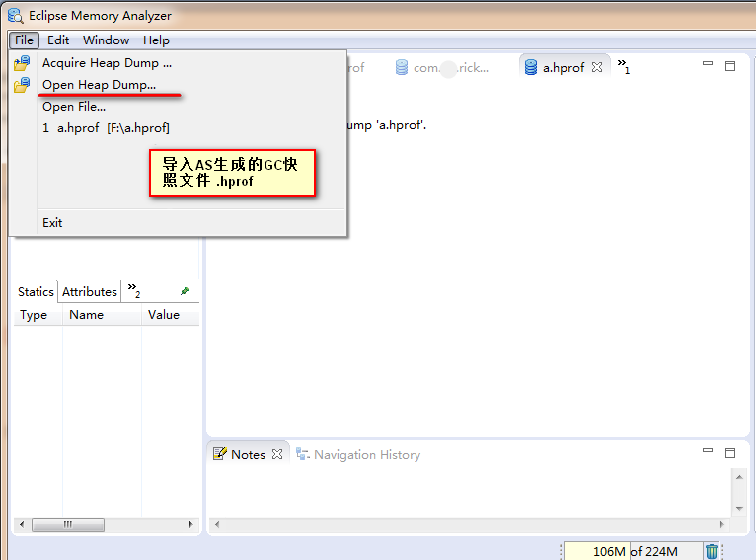Image resolution: width=756 pixels, height=560 pixels.
Task: Switch to the a.hprof editor tab
Action: point(564,67)
